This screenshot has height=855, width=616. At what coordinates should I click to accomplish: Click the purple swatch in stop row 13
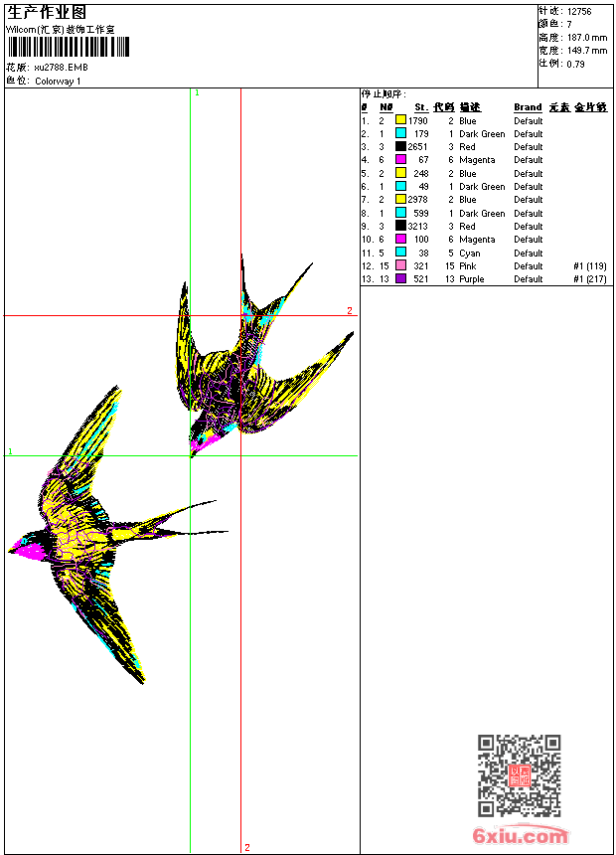coord(401,279)
